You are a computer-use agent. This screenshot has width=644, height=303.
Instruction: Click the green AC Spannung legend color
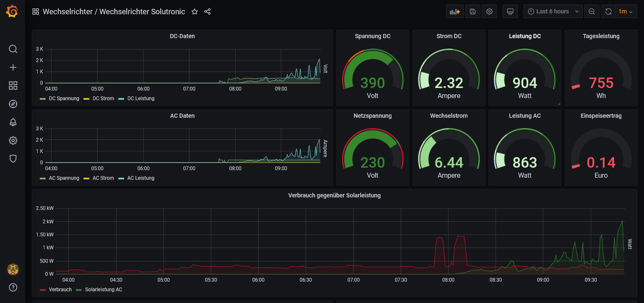(43, 178)
